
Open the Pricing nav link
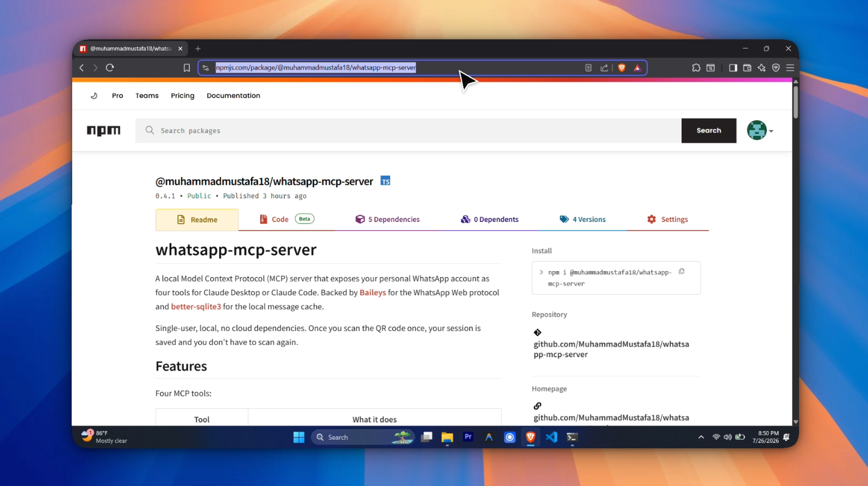coord(183,96)
